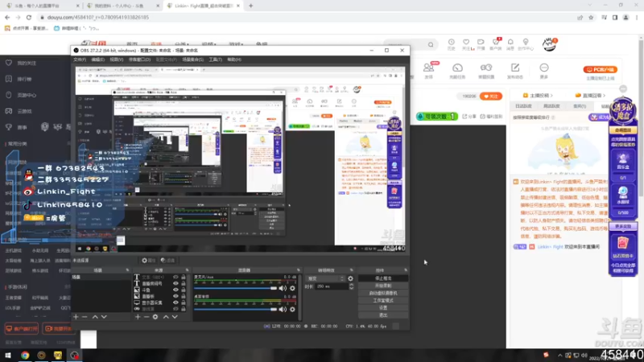This screenshot has width=644, height=362.
Task: Open the 工具(T) menu in OBS
Action: click(215, 60)
